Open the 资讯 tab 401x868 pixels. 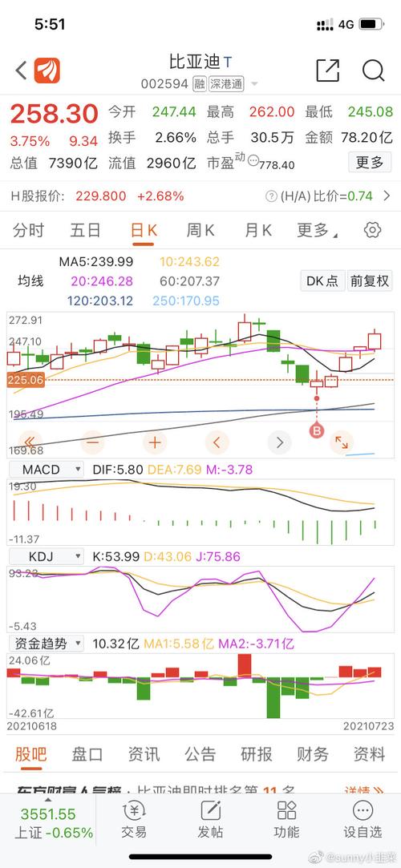[144, 753]
